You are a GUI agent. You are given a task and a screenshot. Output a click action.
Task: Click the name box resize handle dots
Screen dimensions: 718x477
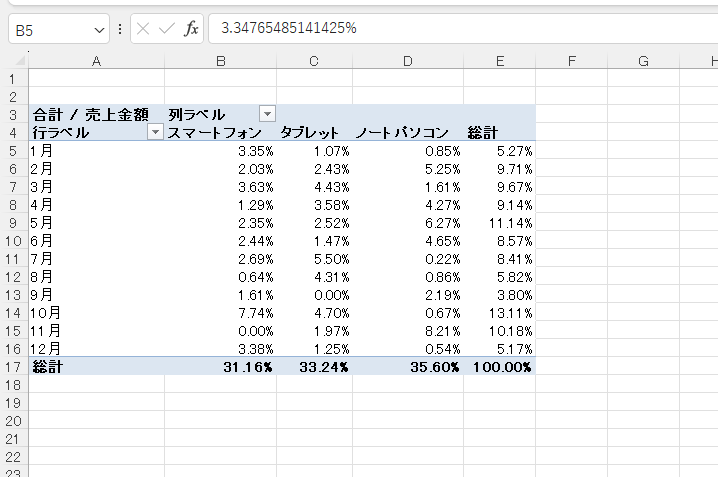click(x=120, y=29)
